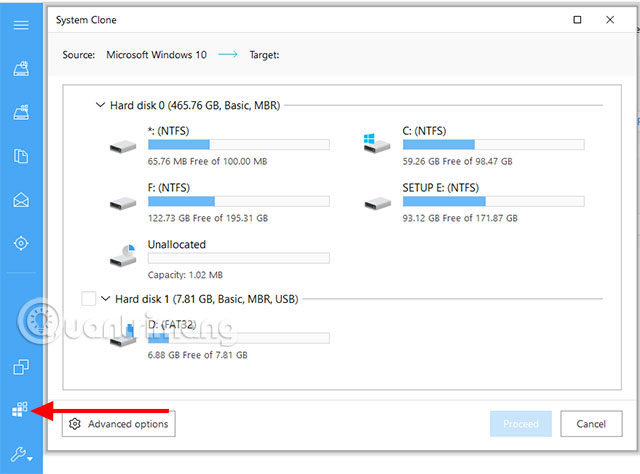Screen dimensions: 640x474
Task: Open the disk backup sidebar icon
Action: tap(21, 69)
